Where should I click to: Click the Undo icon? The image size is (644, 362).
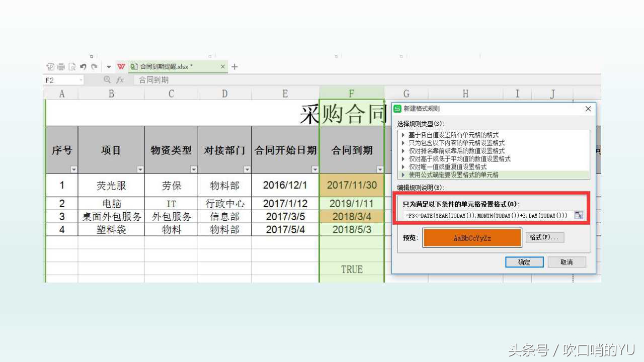point(84,66)
